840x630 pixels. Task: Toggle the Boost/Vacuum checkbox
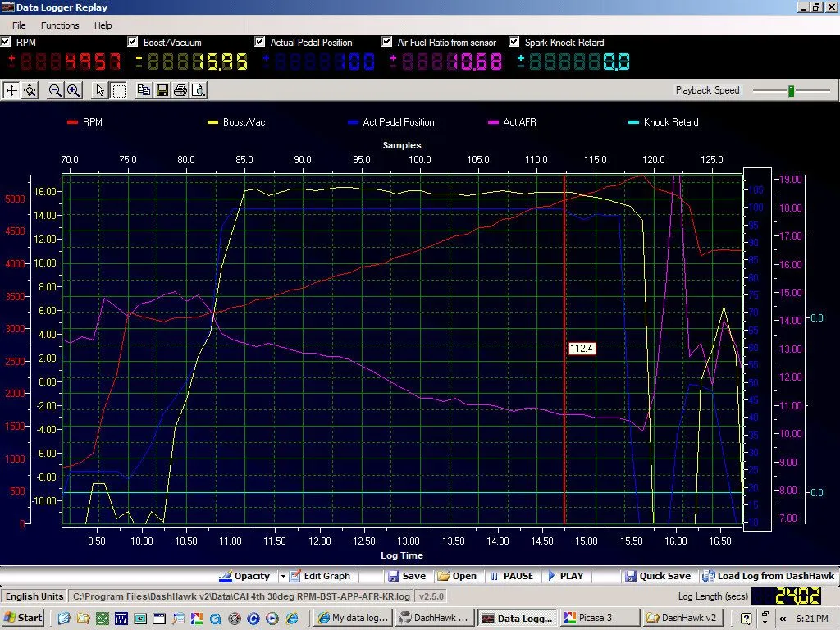133,42
